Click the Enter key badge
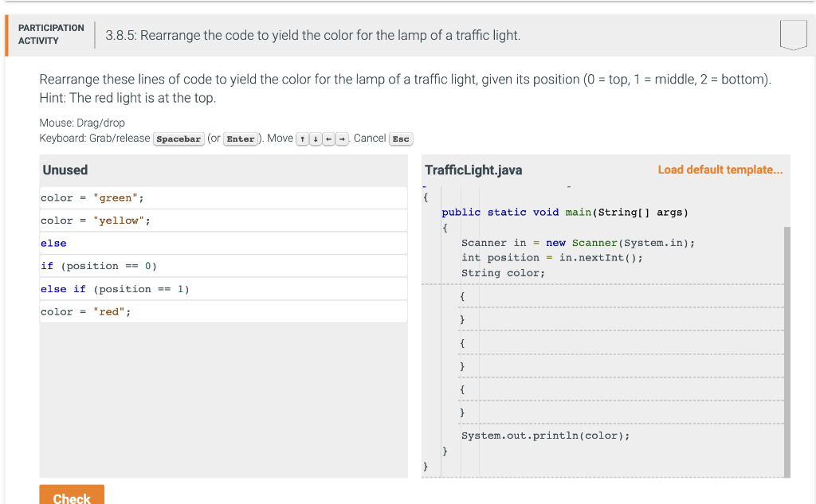 241,139
